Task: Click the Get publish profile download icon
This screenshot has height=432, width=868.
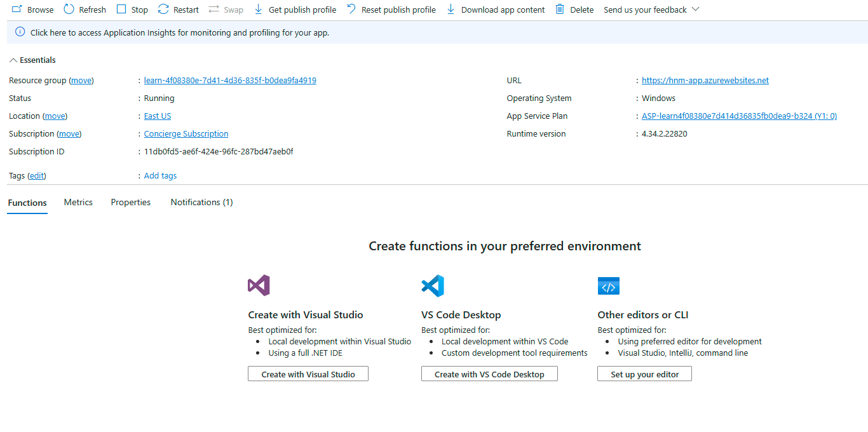Action: click(x=258, y=9)
